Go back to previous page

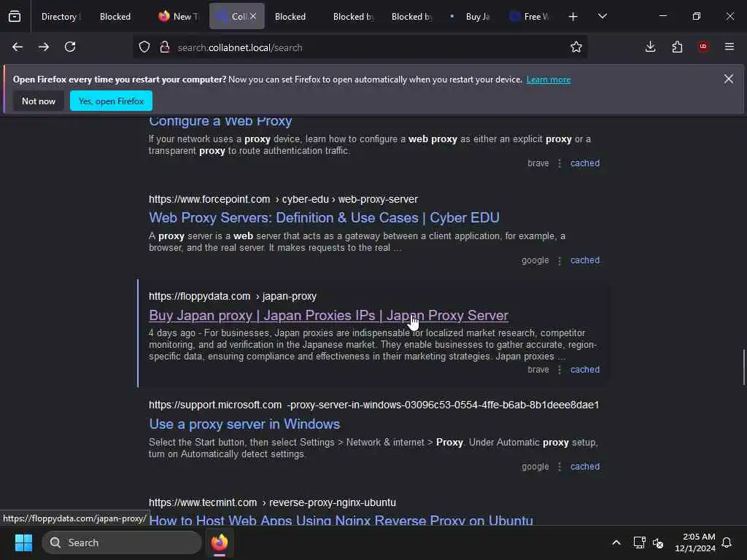pos(18,47)
